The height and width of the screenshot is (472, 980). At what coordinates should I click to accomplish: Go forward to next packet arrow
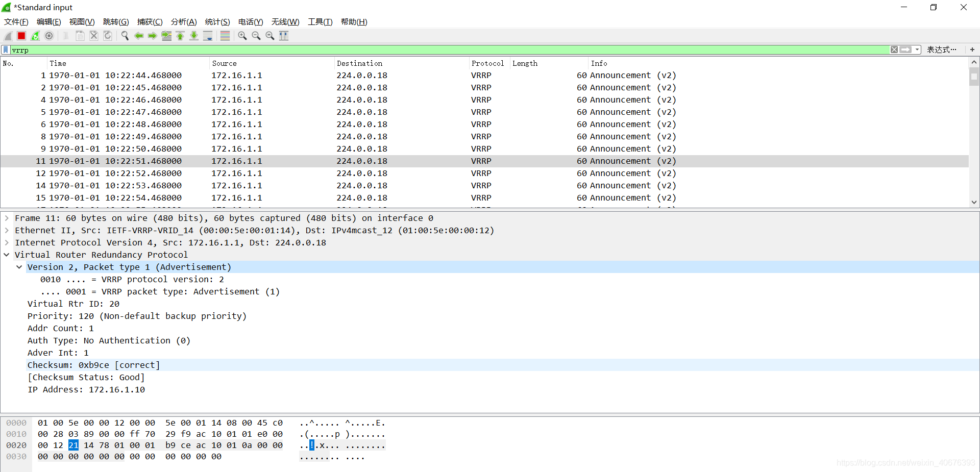point(152,36)
